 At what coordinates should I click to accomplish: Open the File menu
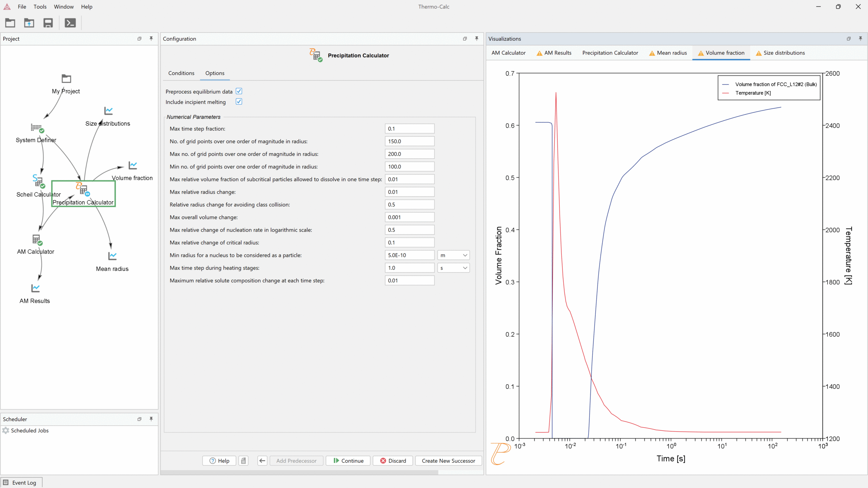pos(22,7)
